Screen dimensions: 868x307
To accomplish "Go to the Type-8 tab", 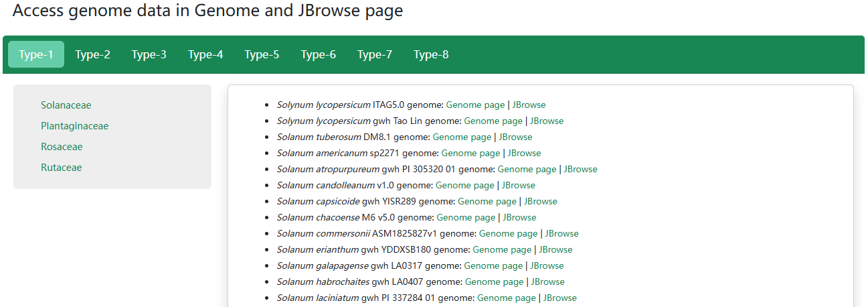I will click(431, 55).
